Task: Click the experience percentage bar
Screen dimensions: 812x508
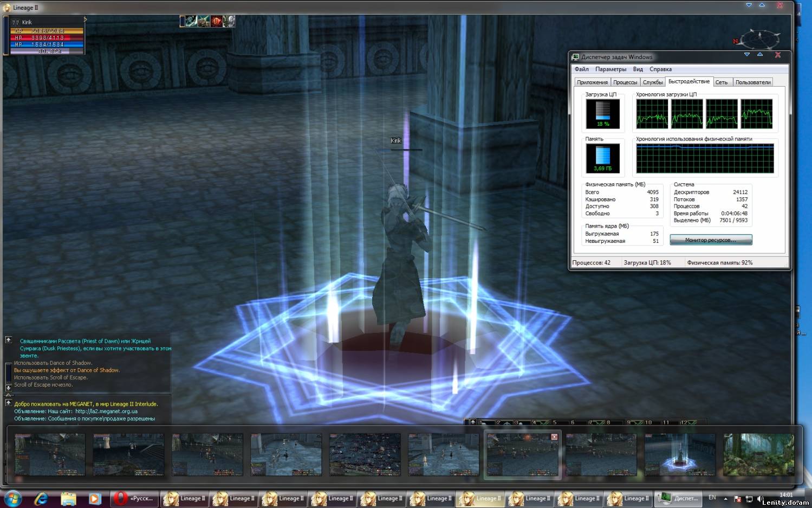Action: click(x=47, y=51)
